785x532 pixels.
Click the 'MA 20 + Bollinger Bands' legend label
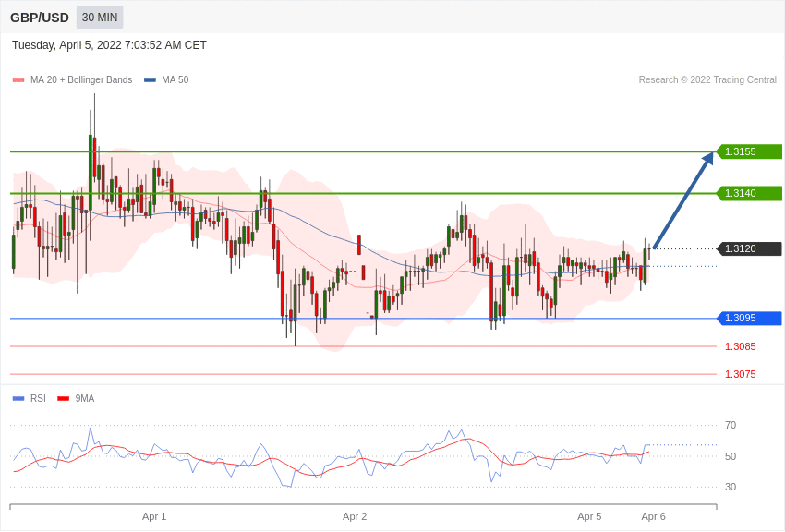pyautogui.click(x=81, y=79)
